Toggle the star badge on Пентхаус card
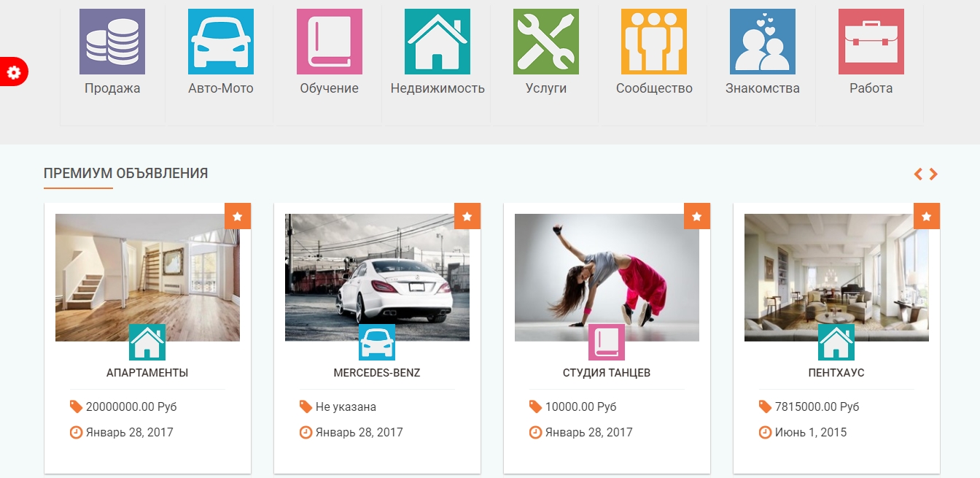The width and height of the screenshot is (980, 478). [x=927, y=216]
